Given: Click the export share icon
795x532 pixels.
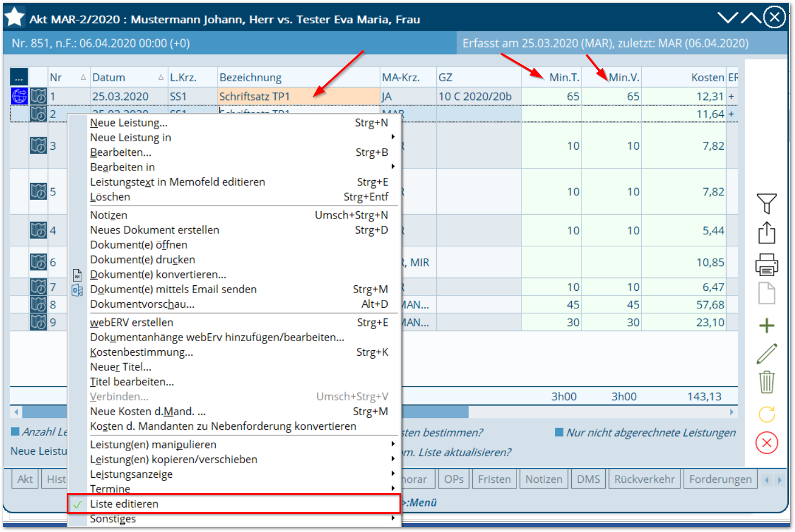Looking at the screenshot, I should coord(767,232).
